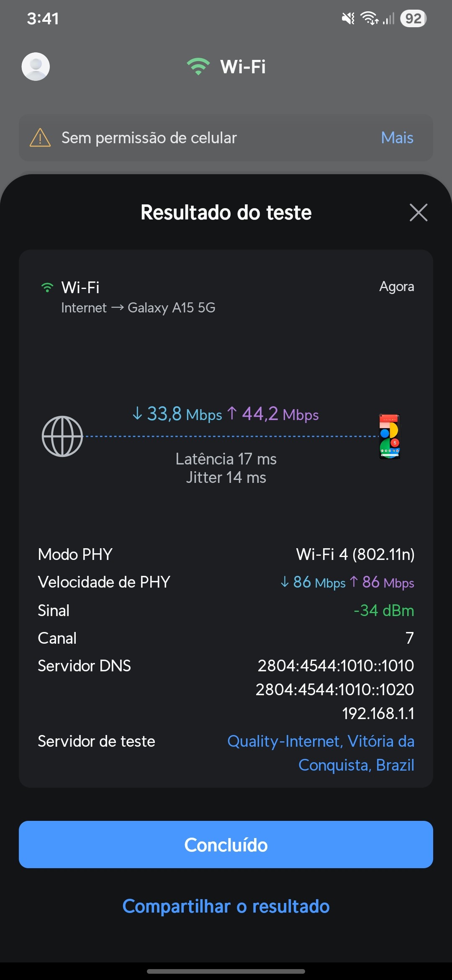Tap the cellular permission warning triangle
This screenshot has width=452, height=980.
pyautogui.click(x=40, y=138)
